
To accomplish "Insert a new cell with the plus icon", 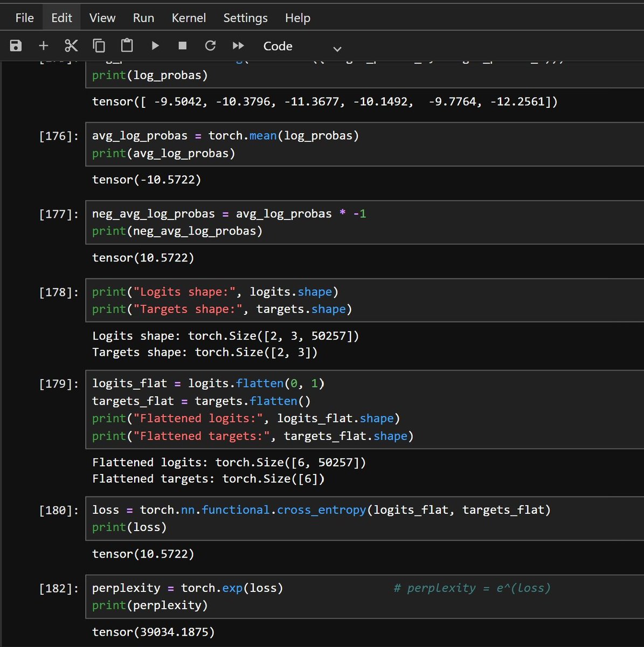I will click(x=44, y=46).
